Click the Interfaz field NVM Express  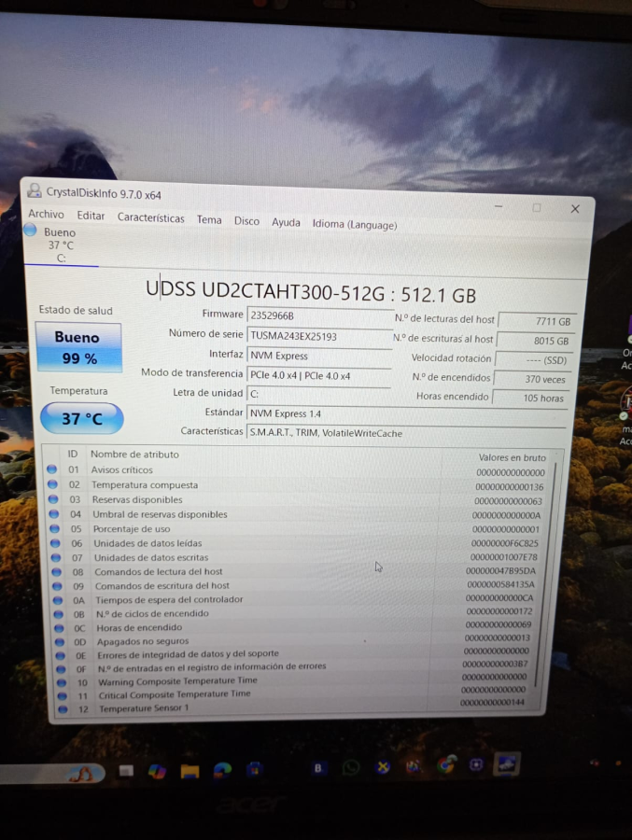319,356
